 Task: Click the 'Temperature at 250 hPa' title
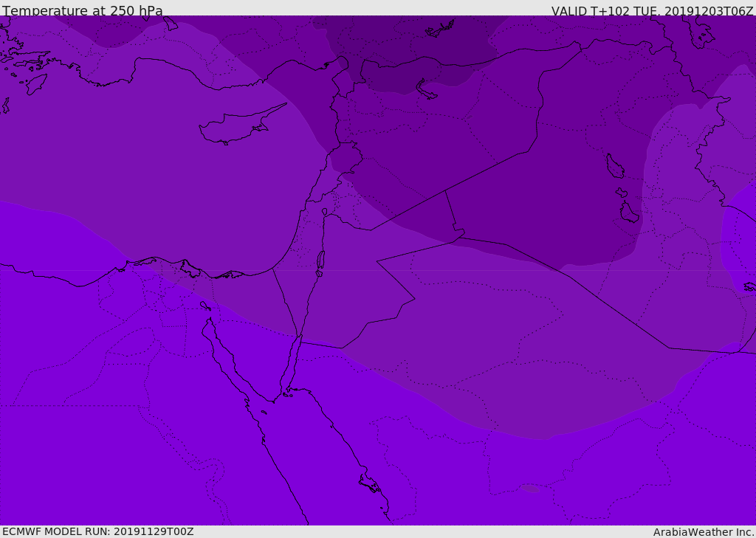pos(83,10)
